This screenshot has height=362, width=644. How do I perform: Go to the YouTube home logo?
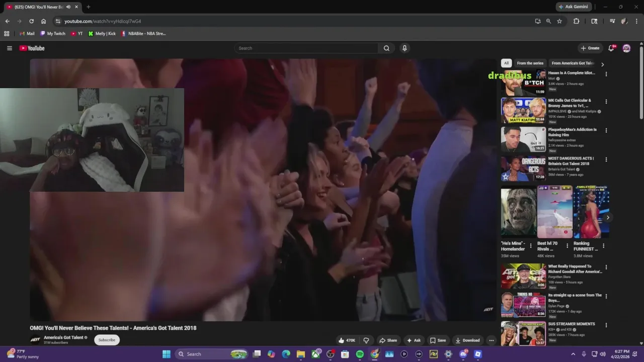click(x=32, y=48)
